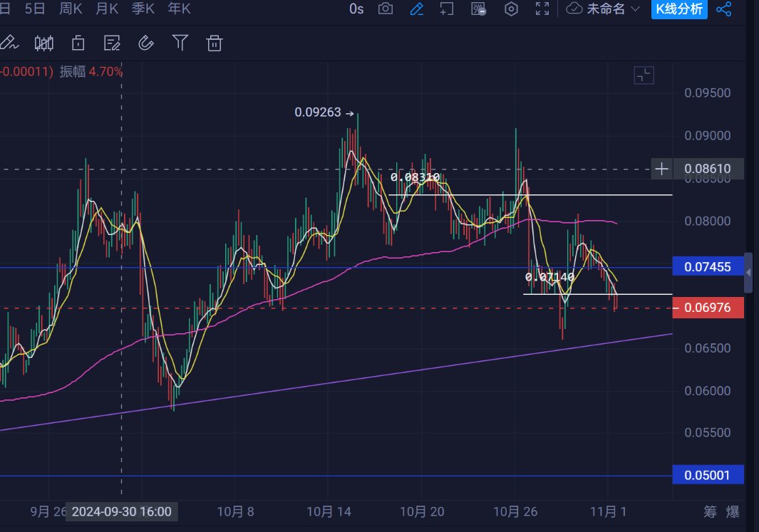The height and width of the screenshot is (532, 759).
Task: Open the 筹 chip distribution tab
Action: pos(710,511)
